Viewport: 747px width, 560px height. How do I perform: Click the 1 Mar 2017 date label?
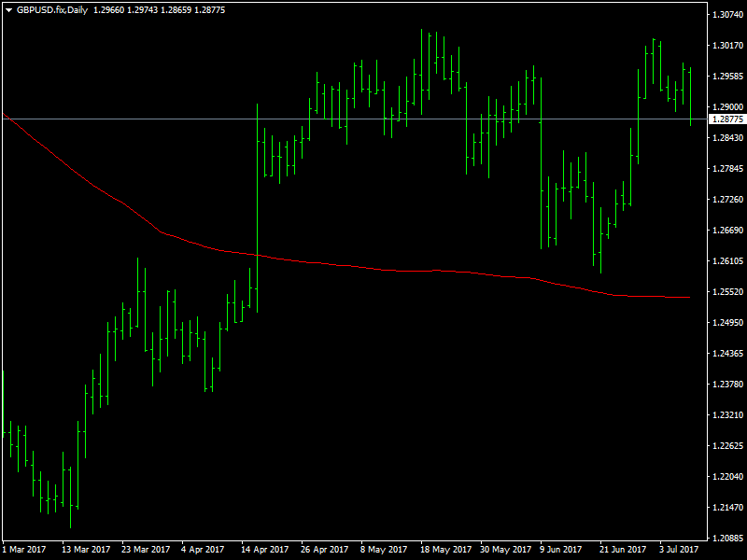(x=24, y=550)
